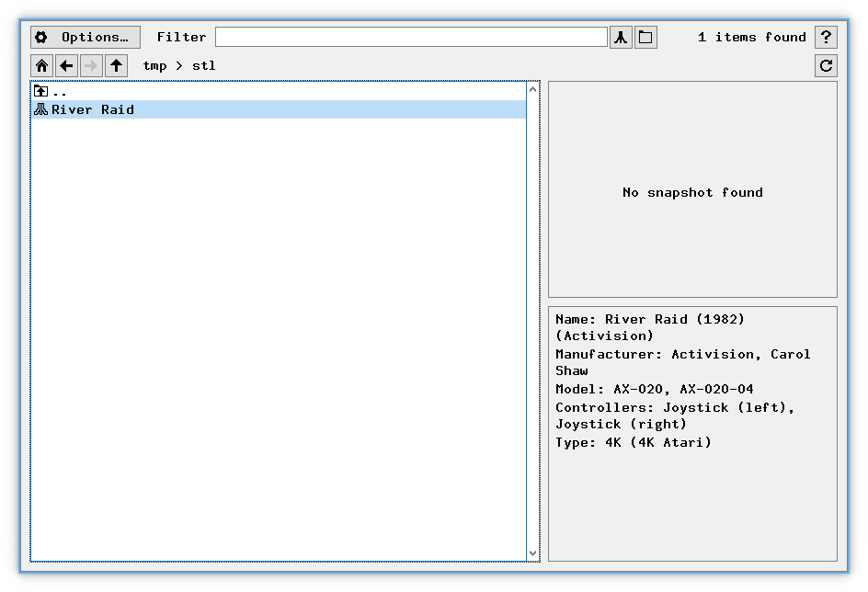
Task: Click the scrollbar down arrow
Action: tap(533, 552)
